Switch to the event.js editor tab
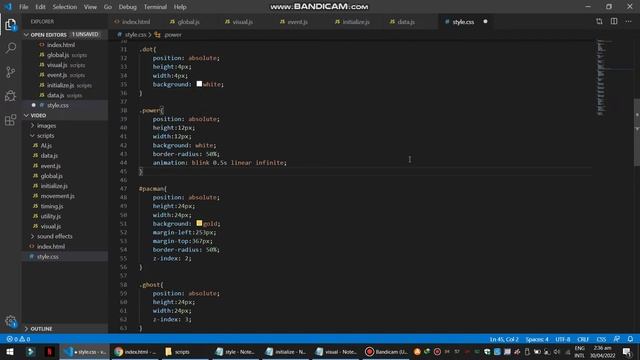 tap(297, 22)
